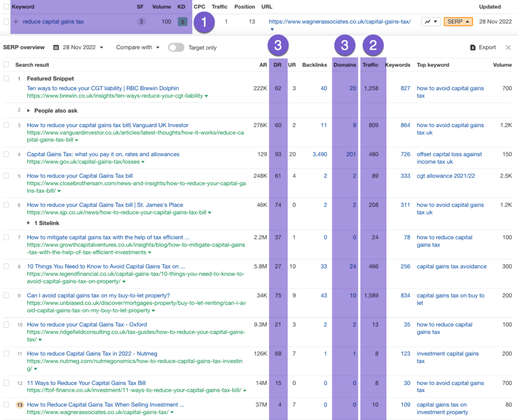Image resolution: width=518 pixels, height=420 pixels.
Task: Click the position 13 badge on wagnerassociates result
Action: coord(19,405)
